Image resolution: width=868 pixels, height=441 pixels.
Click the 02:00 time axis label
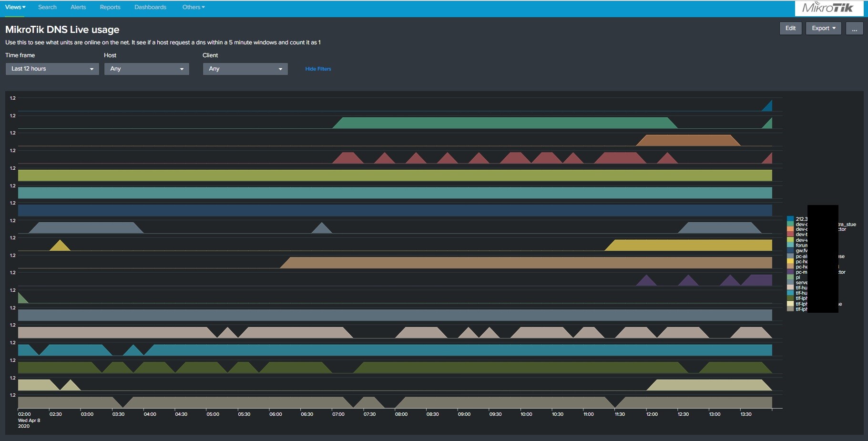pos(24,414)
